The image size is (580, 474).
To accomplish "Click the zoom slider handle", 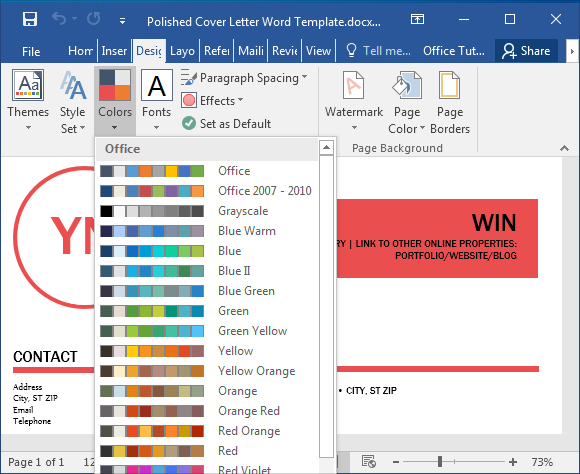I will pos(440,461).
